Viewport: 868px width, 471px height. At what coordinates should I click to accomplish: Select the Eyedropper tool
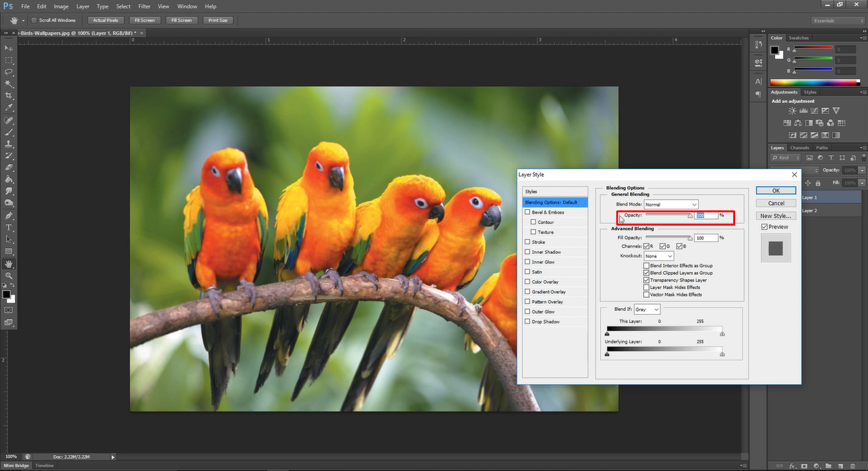click(x=9, y=107)
